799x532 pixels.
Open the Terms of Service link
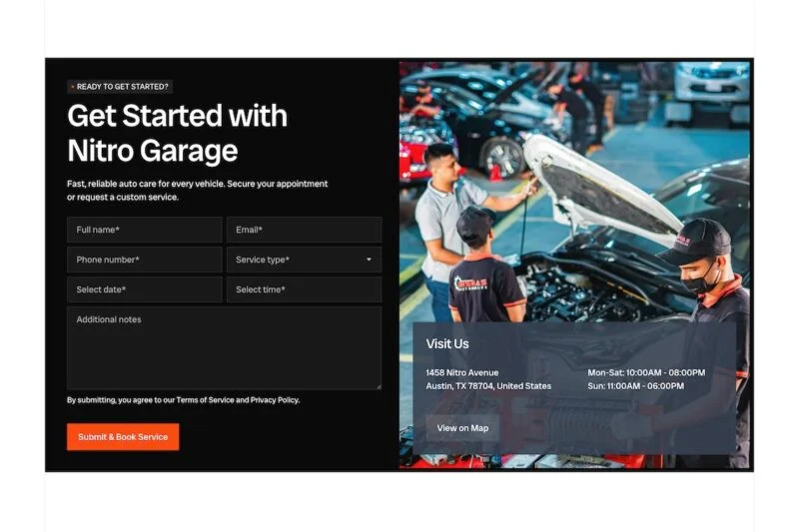205,400
